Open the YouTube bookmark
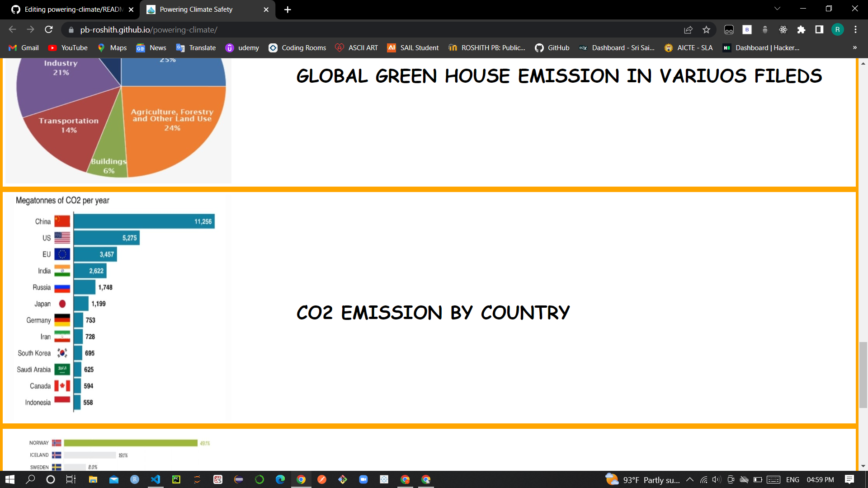The image size is (868, 488). [x=67, y=47]
